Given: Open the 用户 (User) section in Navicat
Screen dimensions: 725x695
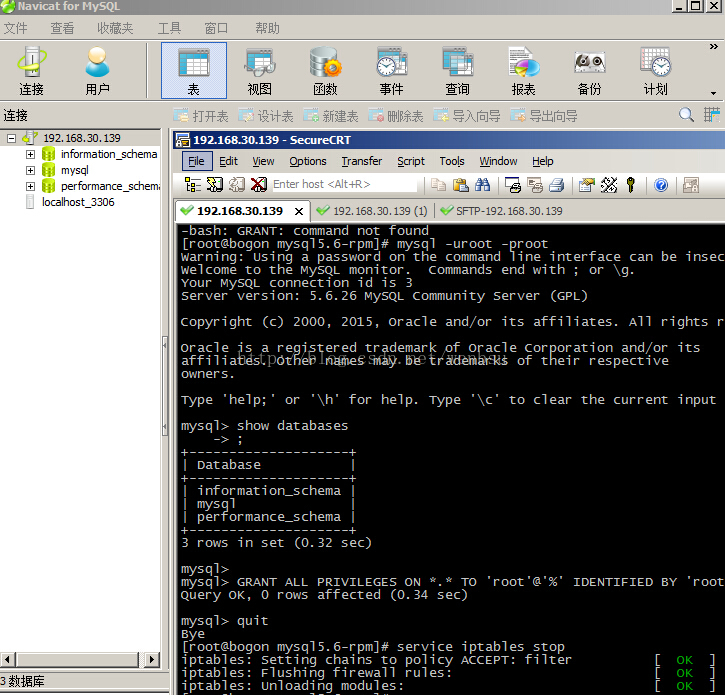Looking at the screenshot, I should point(98,71).
